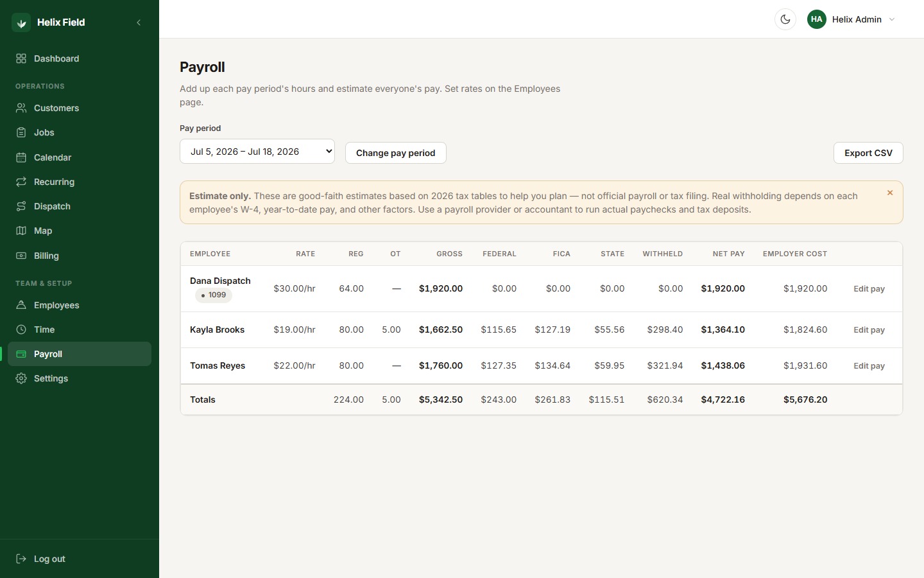Toggle dark mode with moon icon

click(785, 19)
